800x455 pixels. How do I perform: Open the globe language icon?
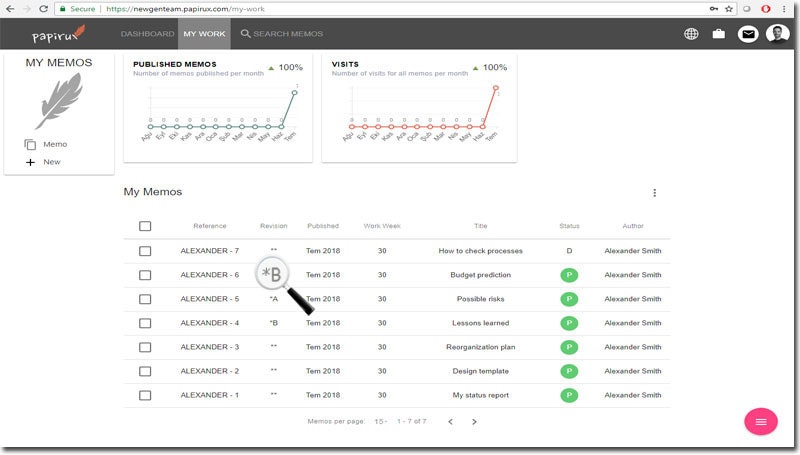tap(691, 34)
